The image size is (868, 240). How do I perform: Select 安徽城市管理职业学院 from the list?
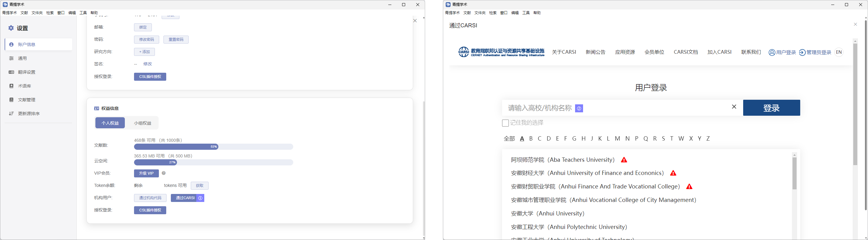pyautogui.click(x=604, y=200)
